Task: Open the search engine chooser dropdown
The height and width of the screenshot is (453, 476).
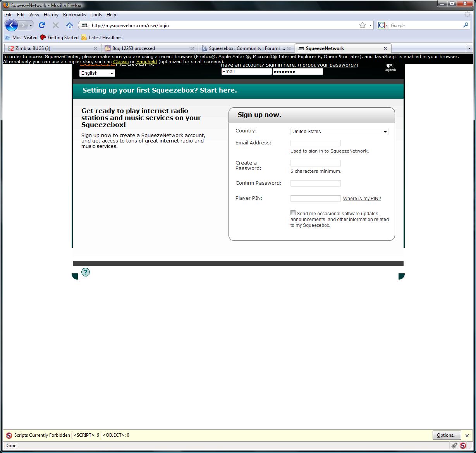Action: tap(383, 26)
